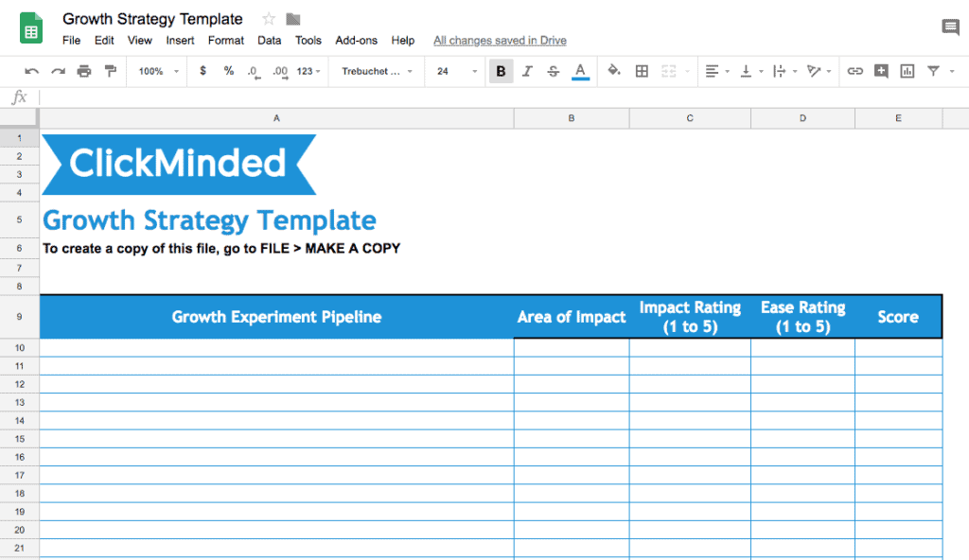Select row 9 header
The width and height of the screenshot is (969, 560).
pyautogui.click(x=19, y=317)
